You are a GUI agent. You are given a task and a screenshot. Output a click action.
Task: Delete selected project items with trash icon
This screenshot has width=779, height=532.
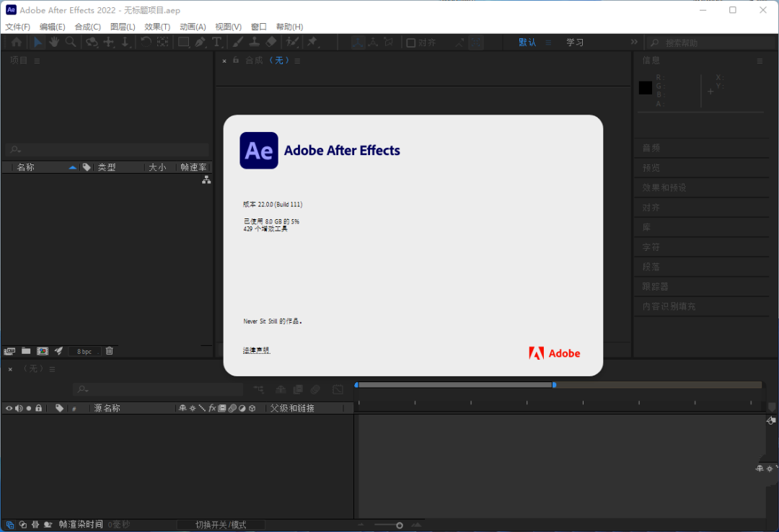point(110,350)
